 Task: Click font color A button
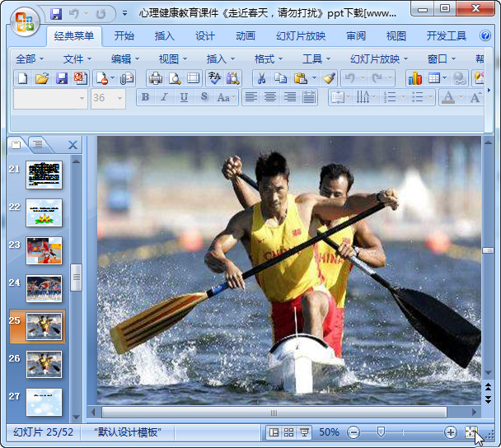pyautogui.click(x=448, y=97)
